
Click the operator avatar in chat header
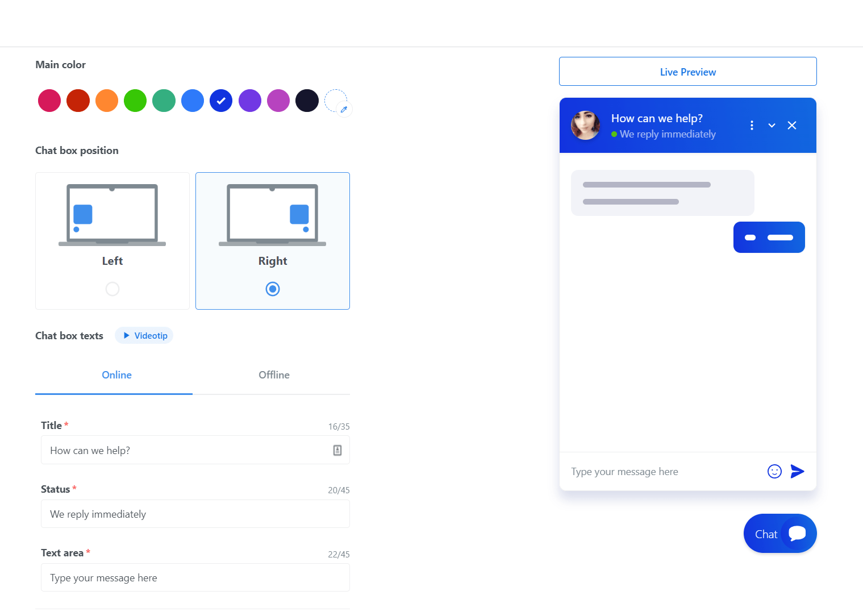click(x=585, y=126)
